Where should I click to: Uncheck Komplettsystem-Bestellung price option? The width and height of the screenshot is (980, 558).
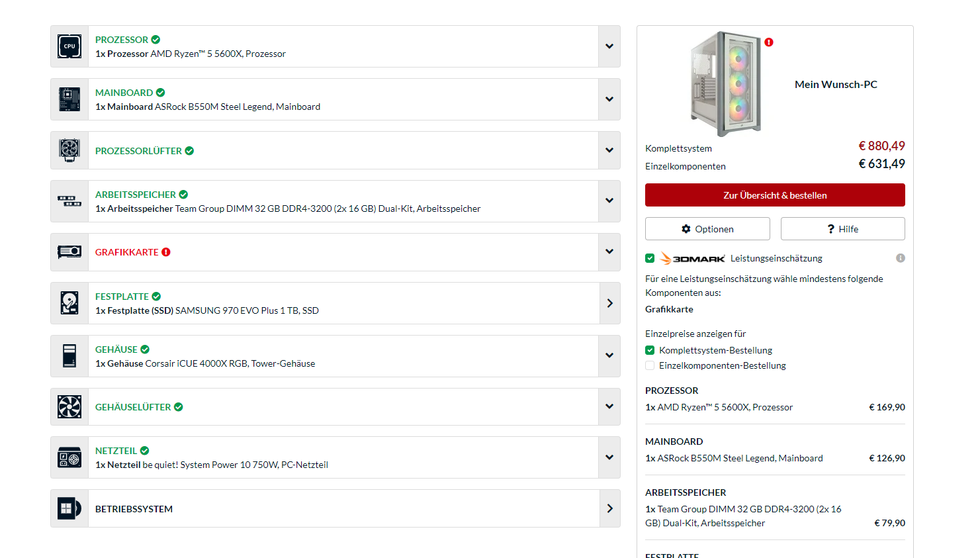point(650,350)
